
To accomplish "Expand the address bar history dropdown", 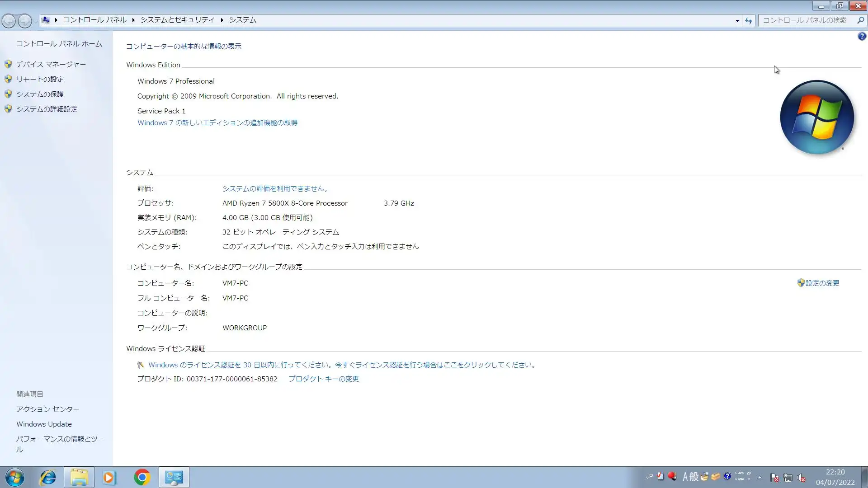I will pos(737,21).
